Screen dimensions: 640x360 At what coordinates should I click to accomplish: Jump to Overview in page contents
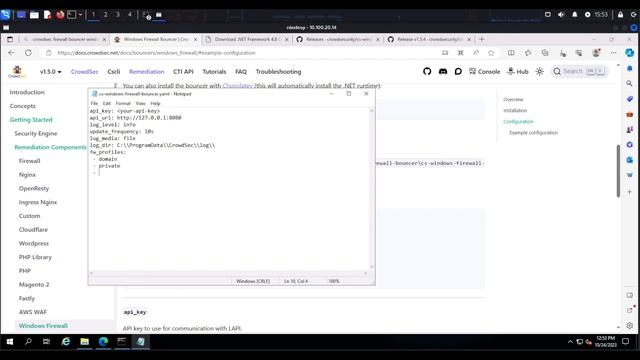[x=513, y=100]
